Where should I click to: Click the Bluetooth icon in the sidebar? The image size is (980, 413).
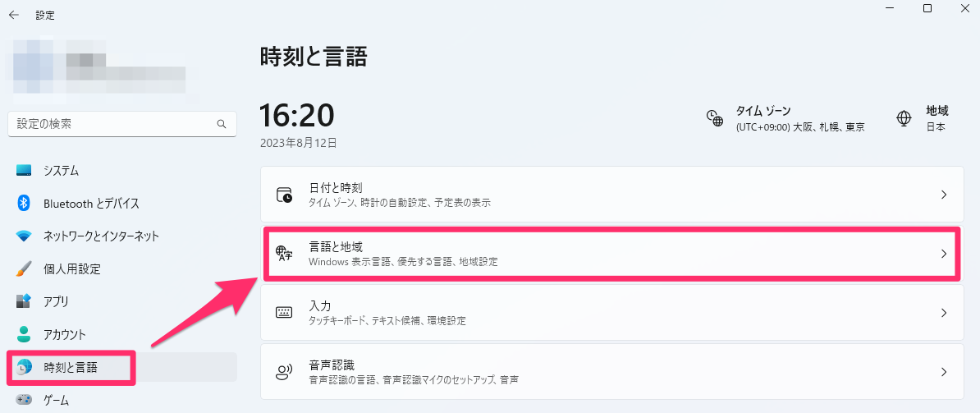click(24, 204)
